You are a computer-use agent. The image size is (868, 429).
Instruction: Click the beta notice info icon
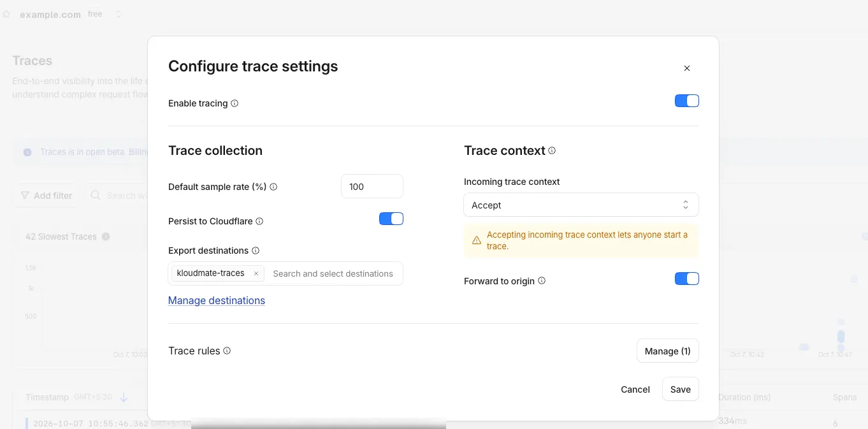click(x=27, y=152)
